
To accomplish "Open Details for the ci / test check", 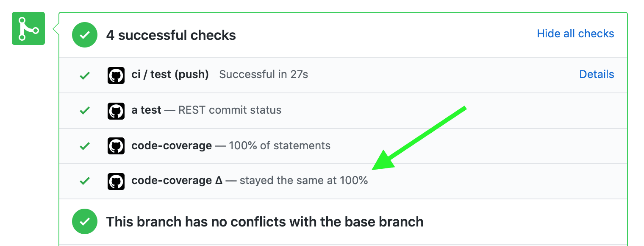I will [597, 74].
